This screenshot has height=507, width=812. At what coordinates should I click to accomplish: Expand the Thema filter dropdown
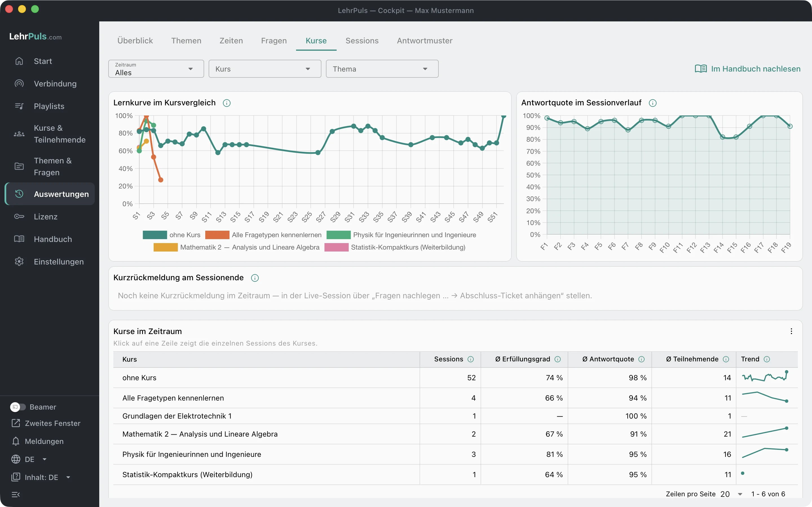click(x=382, y=69)
